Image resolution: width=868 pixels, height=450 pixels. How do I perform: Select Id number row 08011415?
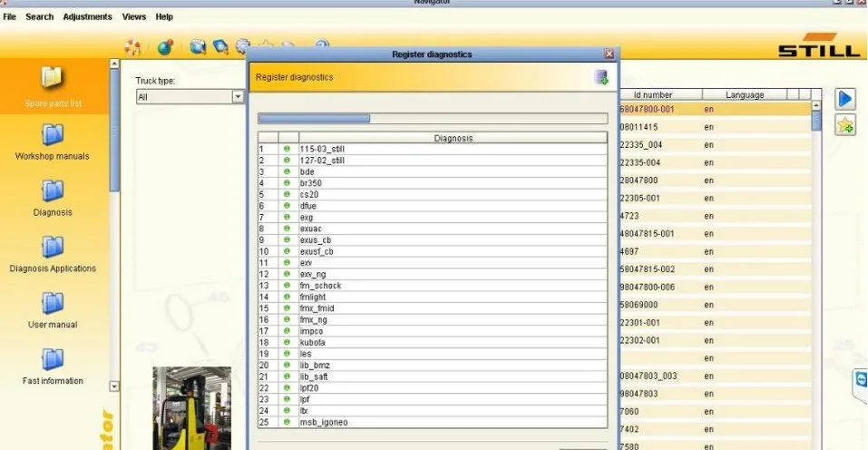click(716, 127)
